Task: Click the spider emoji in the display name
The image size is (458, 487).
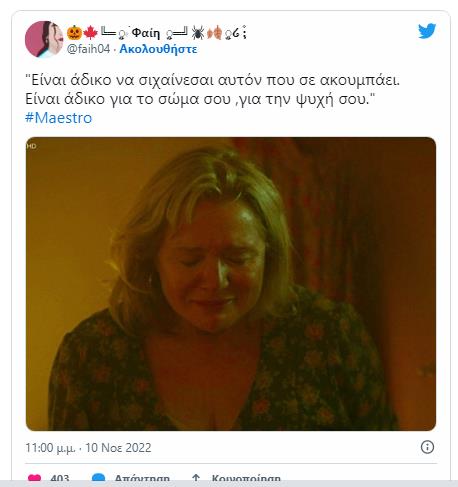Action: point(198,33)
